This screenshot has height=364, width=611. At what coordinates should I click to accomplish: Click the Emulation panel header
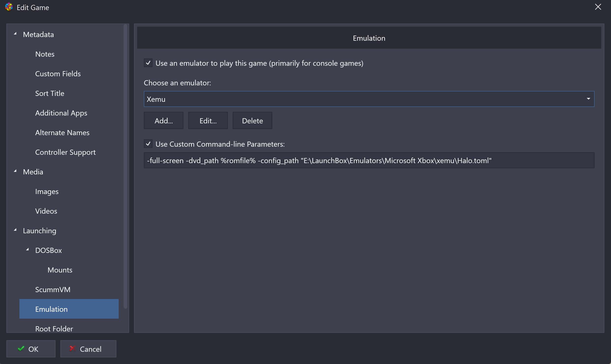(x=369, y=38)
